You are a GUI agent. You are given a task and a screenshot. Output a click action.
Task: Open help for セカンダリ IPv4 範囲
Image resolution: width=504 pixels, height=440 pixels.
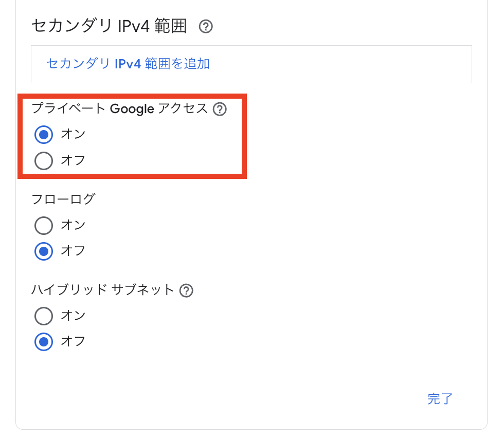coord(206,26)
